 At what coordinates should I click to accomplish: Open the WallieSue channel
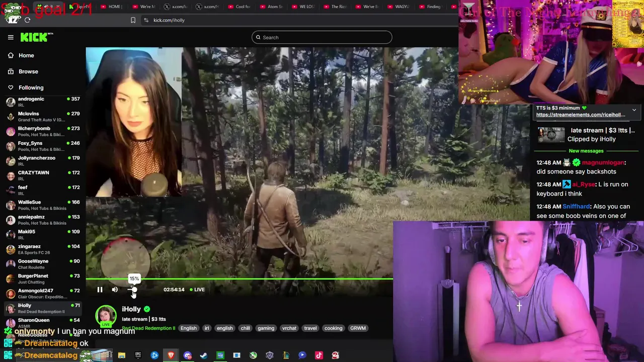click(x=43, y=205)
